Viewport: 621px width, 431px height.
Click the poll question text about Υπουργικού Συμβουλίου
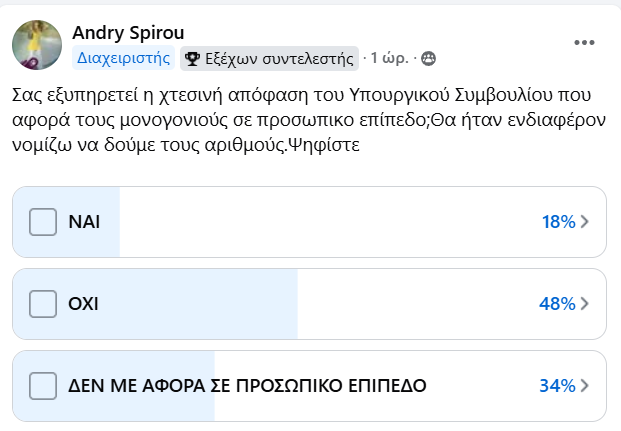309,120
